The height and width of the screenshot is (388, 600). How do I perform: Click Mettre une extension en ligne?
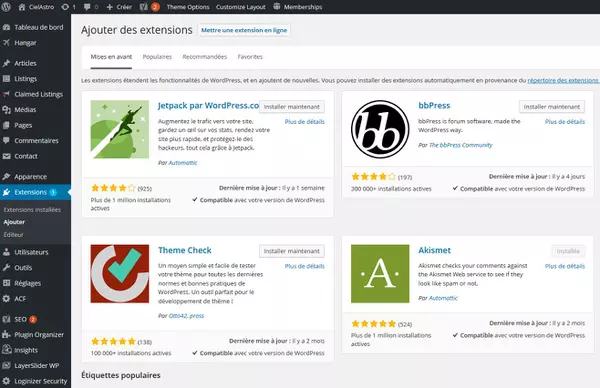point(244,30)
